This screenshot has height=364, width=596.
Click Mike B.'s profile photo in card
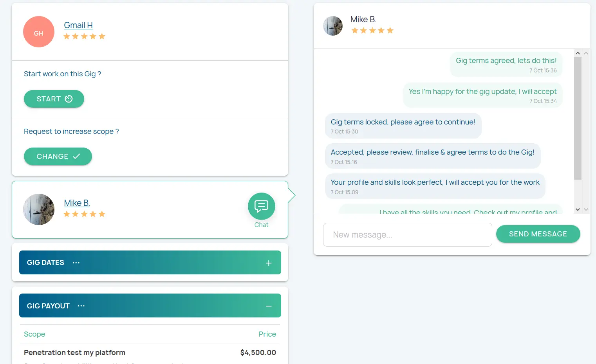[39, 209]
